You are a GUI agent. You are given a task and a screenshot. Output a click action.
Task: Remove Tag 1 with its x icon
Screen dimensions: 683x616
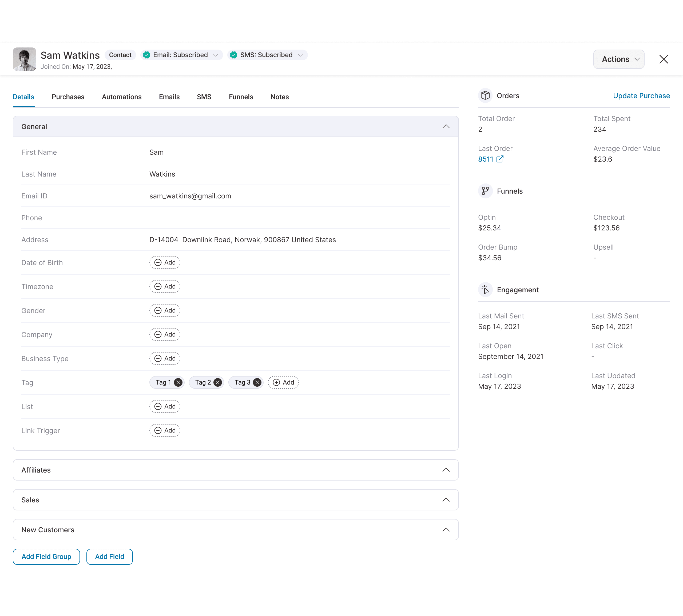tap(178, 382)
